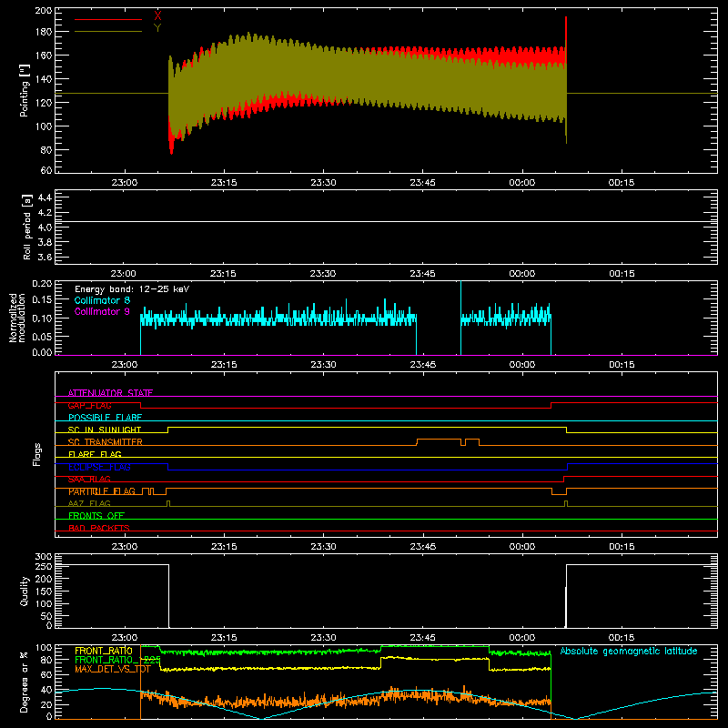Click the 00:15 time tick under Flags plot

pos(622,547)
